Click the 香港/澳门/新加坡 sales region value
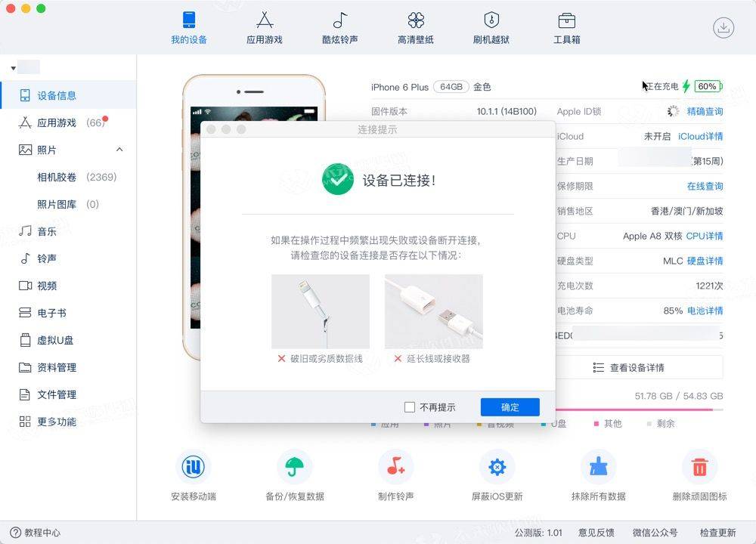The width and height of the screenshot is (756, 544). 687,211
